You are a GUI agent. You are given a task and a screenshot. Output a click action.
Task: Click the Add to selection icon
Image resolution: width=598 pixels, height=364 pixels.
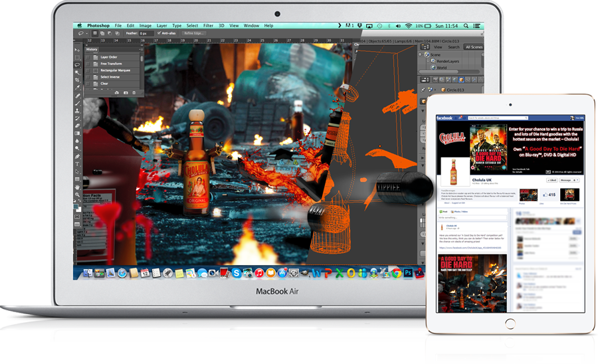tap(102, 33)
